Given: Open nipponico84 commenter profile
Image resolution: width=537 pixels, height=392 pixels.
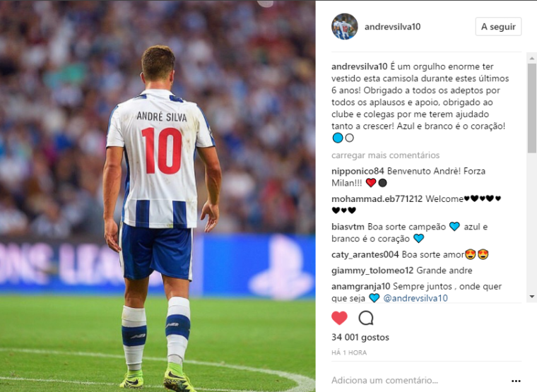Looking at the screenshot, I should click(x=358, y=171).
